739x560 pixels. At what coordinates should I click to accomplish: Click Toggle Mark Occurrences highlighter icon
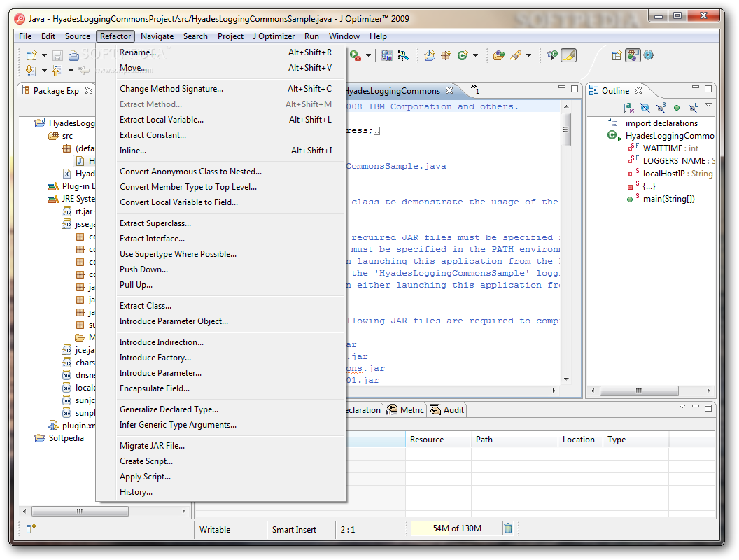pyautogui.click(x=569, y=55)
